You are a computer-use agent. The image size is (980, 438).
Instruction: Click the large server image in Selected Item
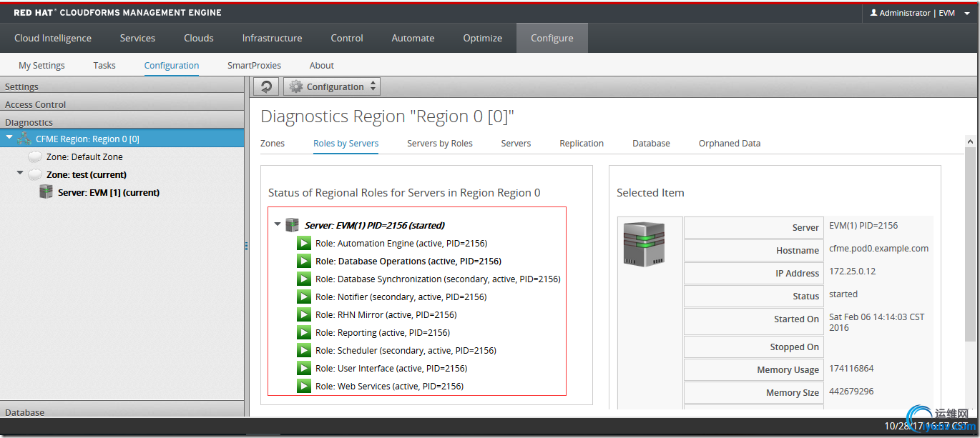coord(644,244)
